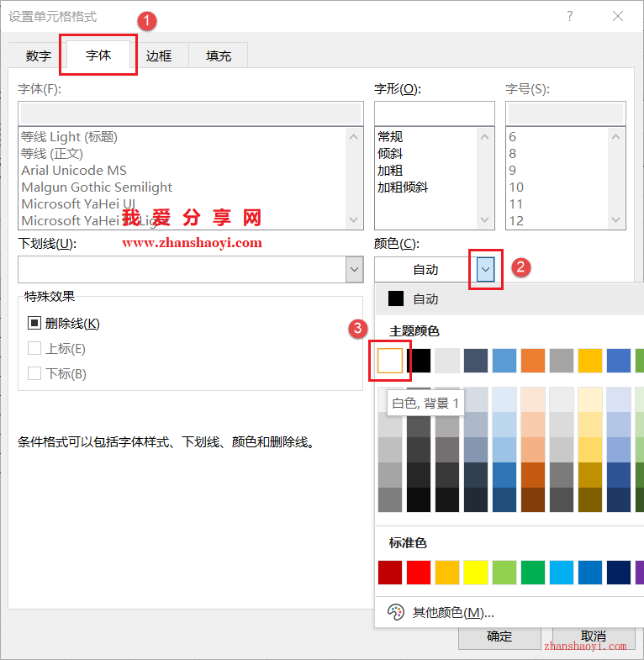Choose 常规 font style
The image size is (644, 660).
click(390, 137)
